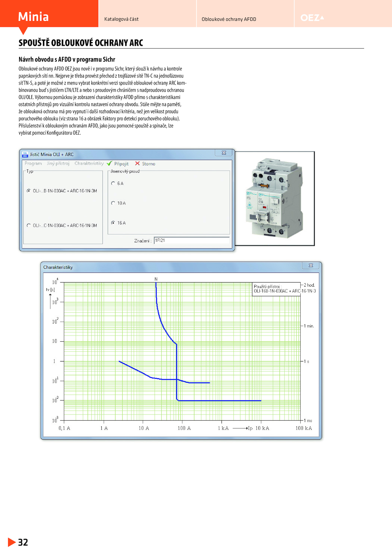The width and height of the screenshot is (392, 555).
Task: Click the '0,1 A' axis label
Action: tap(64, 428)
